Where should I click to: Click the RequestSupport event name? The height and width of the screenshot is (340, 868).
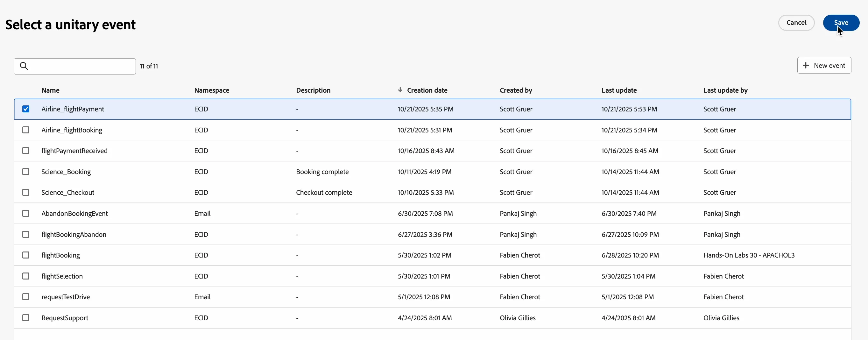65,318
